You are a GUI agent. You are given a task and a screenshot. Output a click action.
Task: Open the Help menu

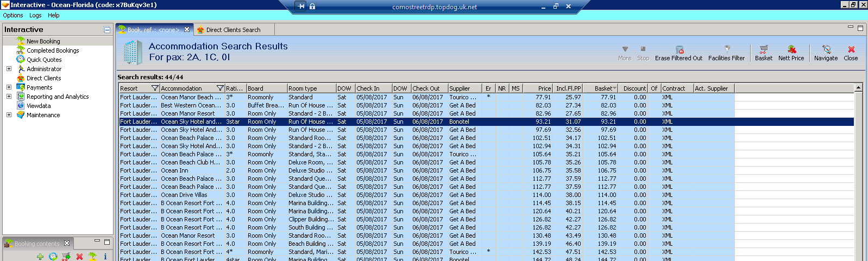pos(53,15)
